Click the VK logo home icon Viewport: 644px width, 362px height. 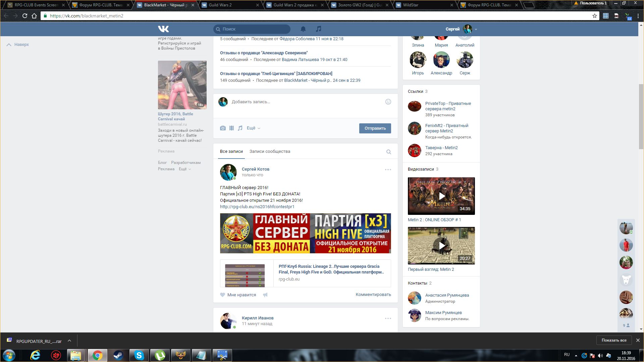click(x=163, y=29)
